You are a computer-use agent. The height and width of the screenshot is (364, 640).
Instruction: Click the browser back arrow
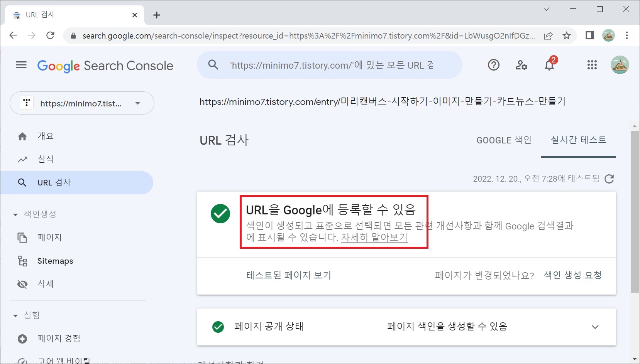pyautogui.click(x=13, y=35)
